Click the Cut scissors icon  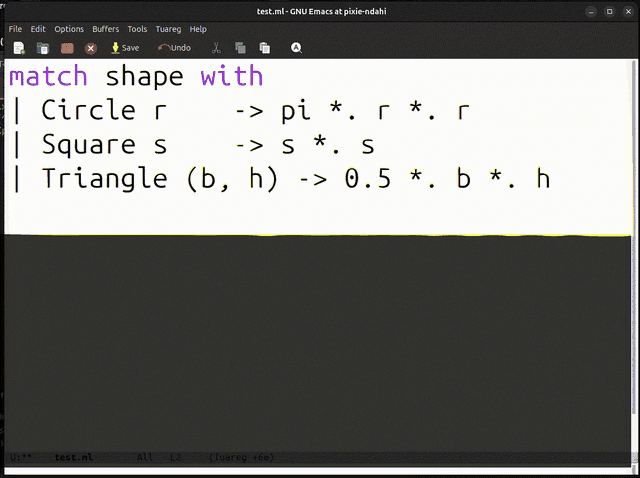tap(216, 48)
